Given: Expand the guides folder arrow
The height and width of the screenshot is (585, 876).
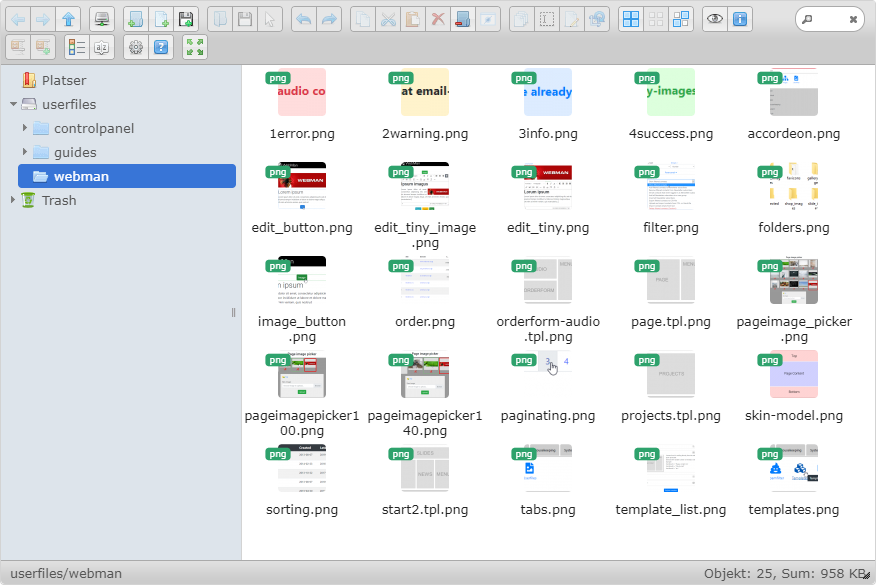Looking at the screenshot, I should point(25,152).
